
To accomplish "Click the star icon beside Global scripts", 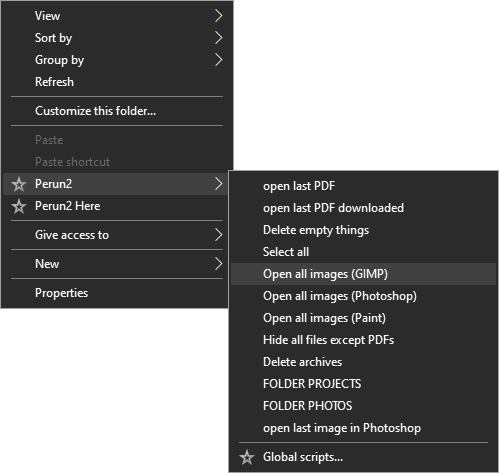I will point(247,457).
